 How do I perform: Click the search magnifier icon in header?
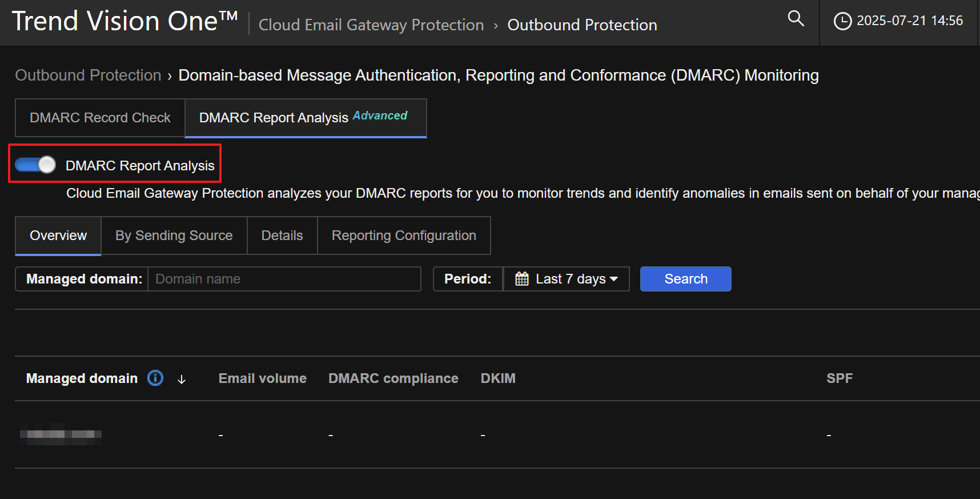(x=796, y=19)
